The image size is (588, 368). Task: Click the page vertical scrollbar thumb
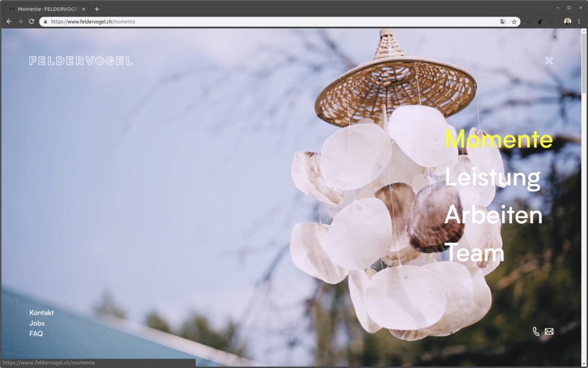pyautogui.click(x=584, y=64)
